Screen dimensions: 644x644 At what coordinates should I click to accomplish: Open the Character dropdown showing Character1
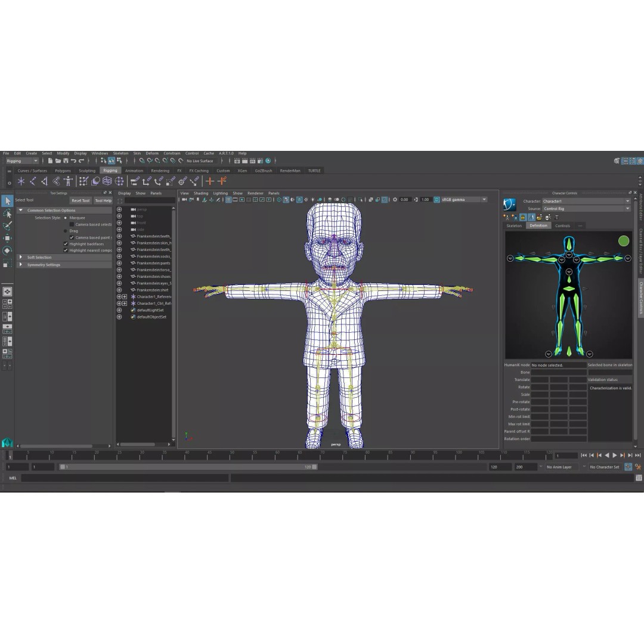coord(586,202)
